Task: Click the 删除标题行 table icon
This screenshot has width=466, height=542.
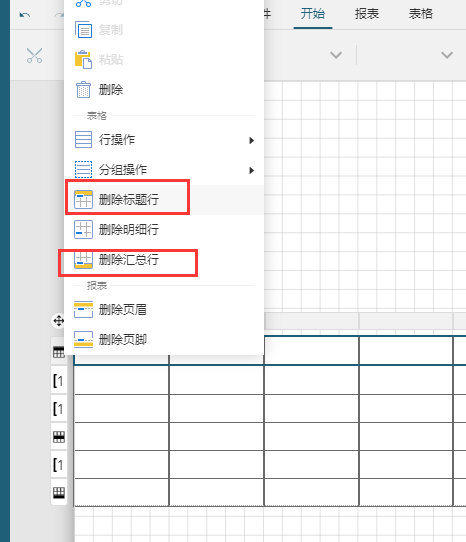Action: point(83,199)
